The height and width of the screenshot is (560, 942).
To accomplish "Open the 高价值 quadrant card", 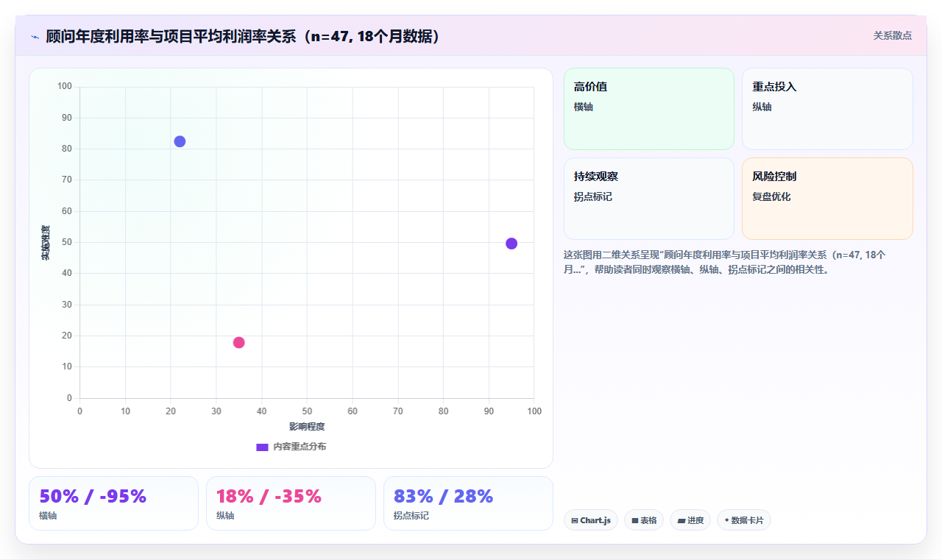I will coord(649,109).
